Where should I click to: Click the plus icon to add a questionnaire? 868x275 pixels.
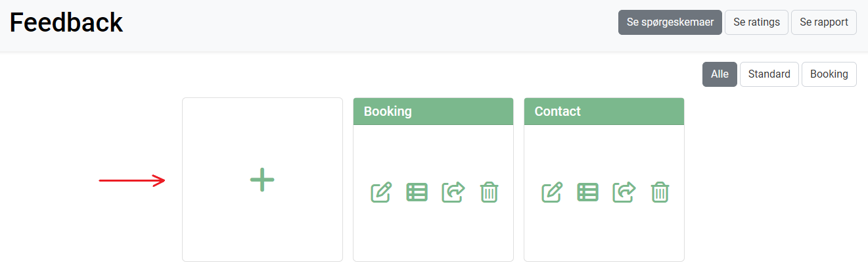click(x=262, y=180)
